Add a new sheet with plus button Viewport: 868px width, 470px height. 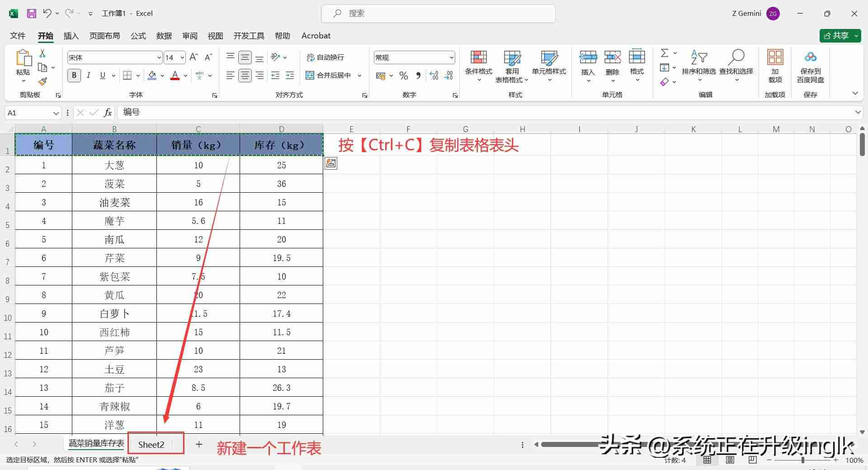(x=199, y=445)
